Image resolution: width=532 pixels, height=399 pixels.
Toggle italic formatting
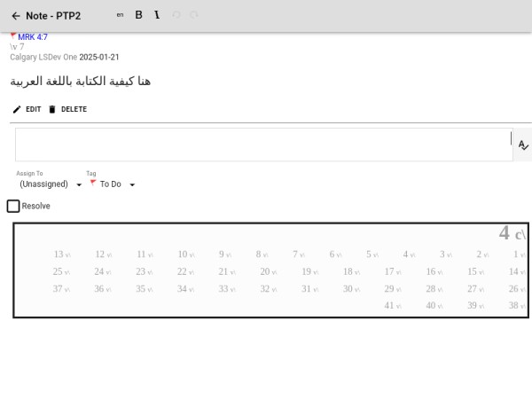pyautogui.click(x=157, y=15)
